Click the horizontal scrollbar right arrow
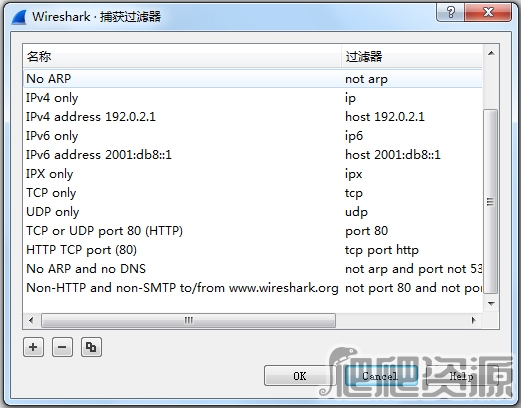 [x=474, y=320]
